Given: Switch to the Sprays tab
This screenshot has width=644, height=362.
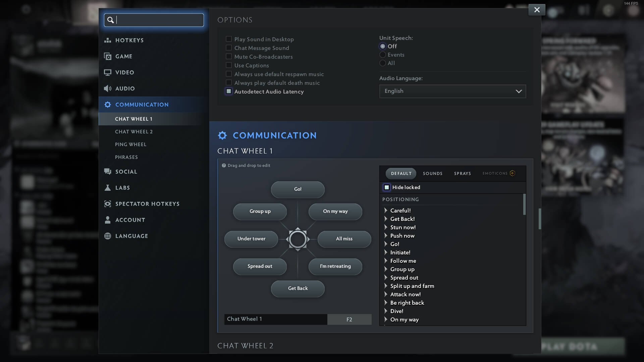Looking at the screenshot, I should 462,173.
